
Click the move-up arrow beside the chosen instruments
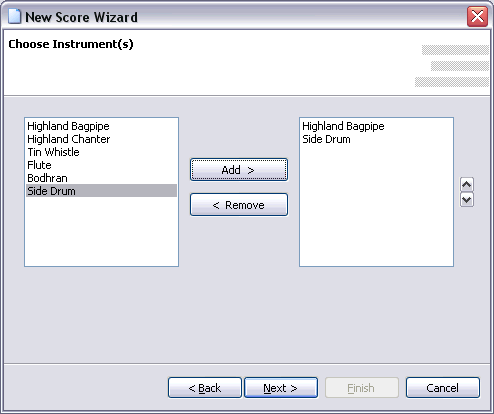(467, 184)
